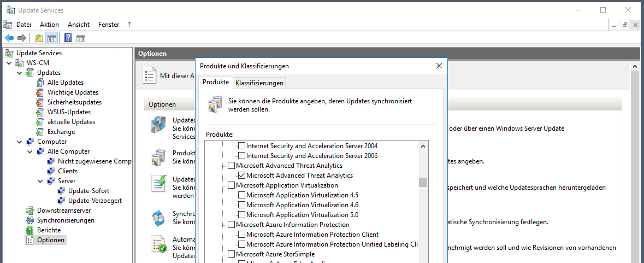Collapse the Alle Computer tree node

(x=29, y=151)
